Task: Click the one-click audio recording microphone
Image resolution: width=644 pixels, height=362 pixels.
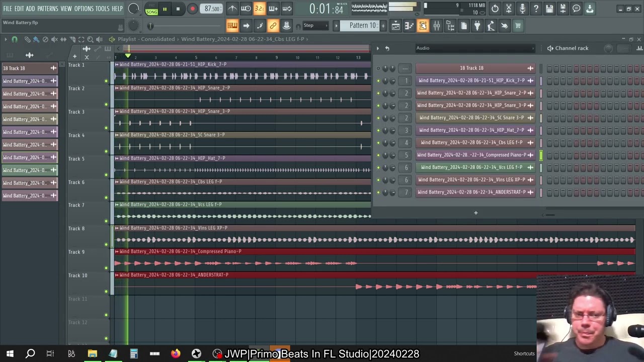Action: (522, 9)
